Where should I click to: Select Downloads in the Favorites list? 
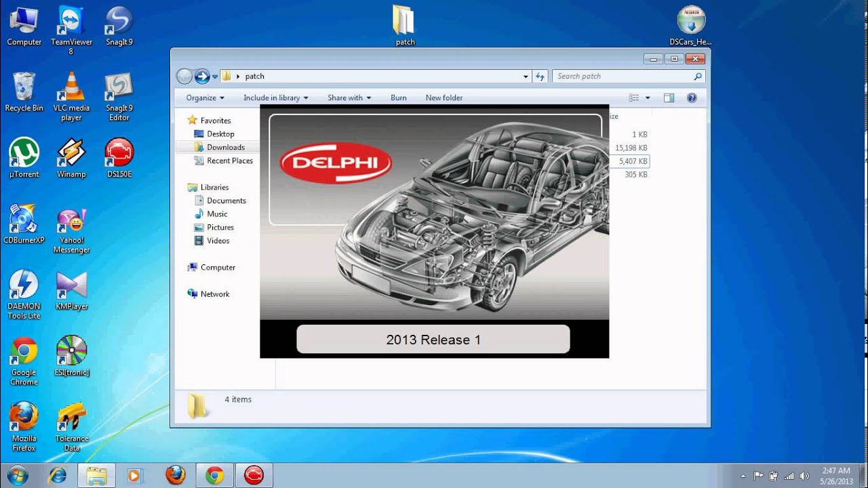click(x=225, y=147)
